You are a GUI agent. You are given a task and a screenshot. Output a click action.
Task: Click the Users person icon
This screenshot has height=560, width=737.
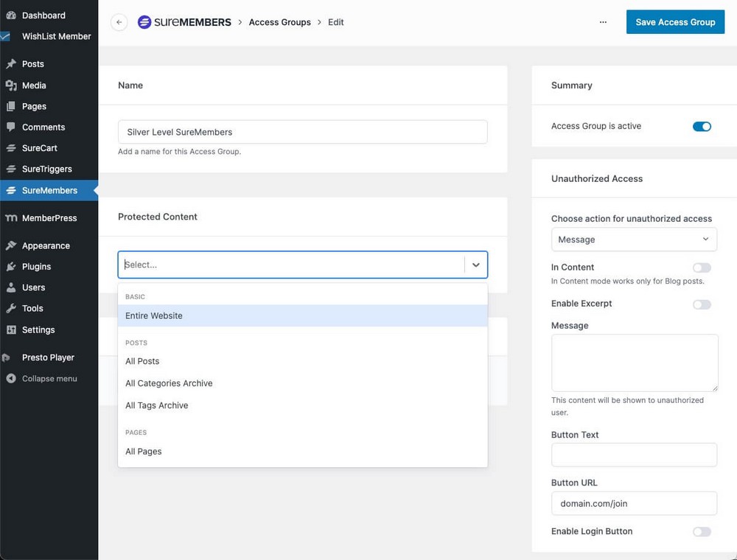coord(11,287)
